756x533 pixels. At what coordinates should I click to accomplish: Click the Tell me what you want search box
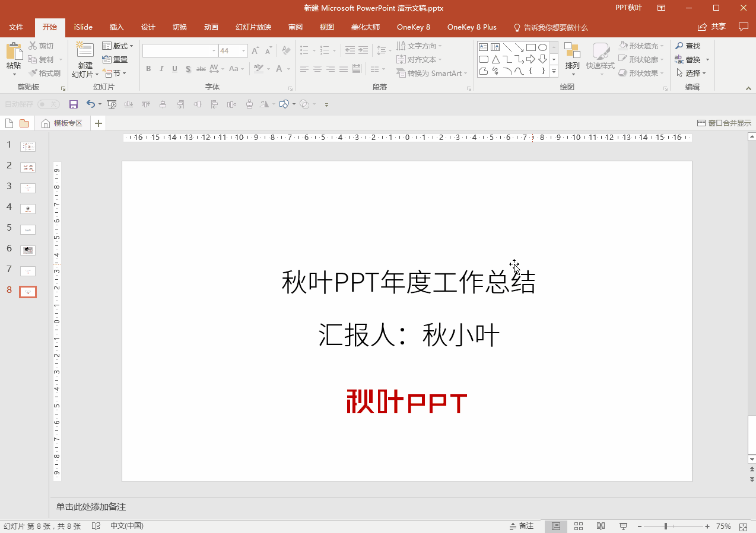pos(551,27)
